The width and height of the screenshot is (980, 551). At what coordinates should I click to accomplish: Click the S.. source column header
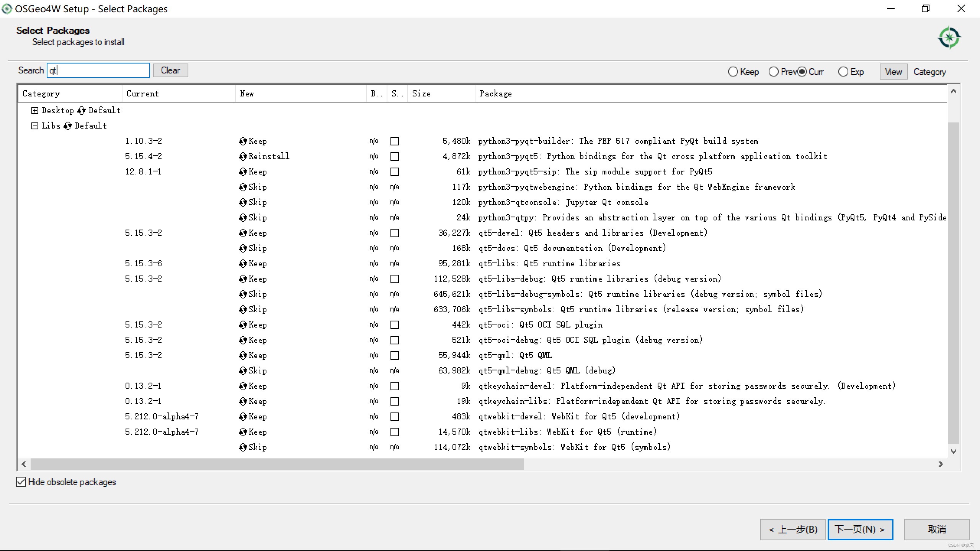pyautogui.click(x=397, y=94)
